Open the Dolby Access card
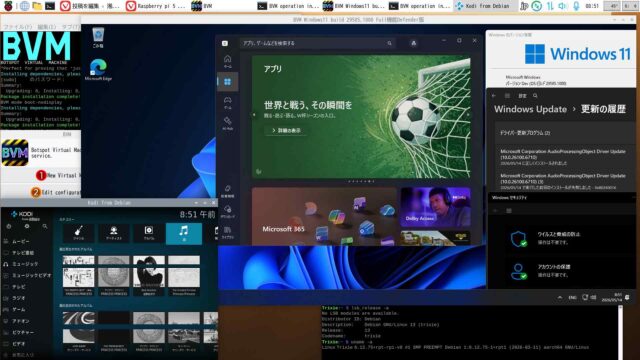Viewport: 640px width, 360px height. pyautogui.click(x=436, y=207)
